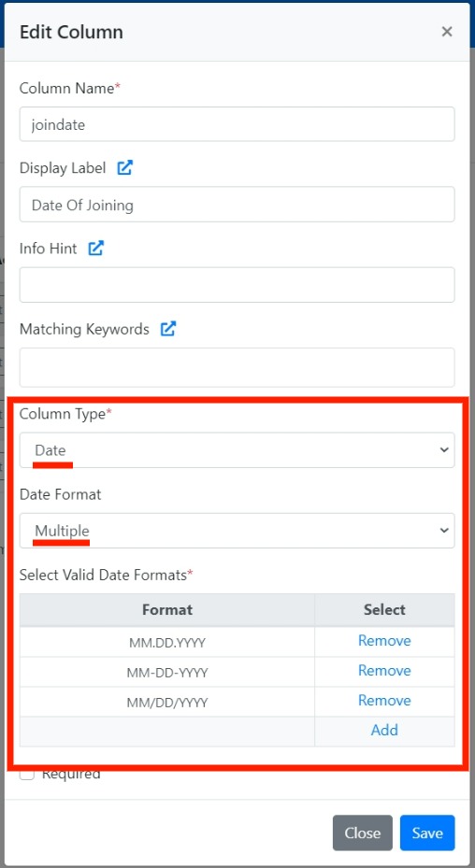Click the Matching Keywords input box

coord(237,367)
